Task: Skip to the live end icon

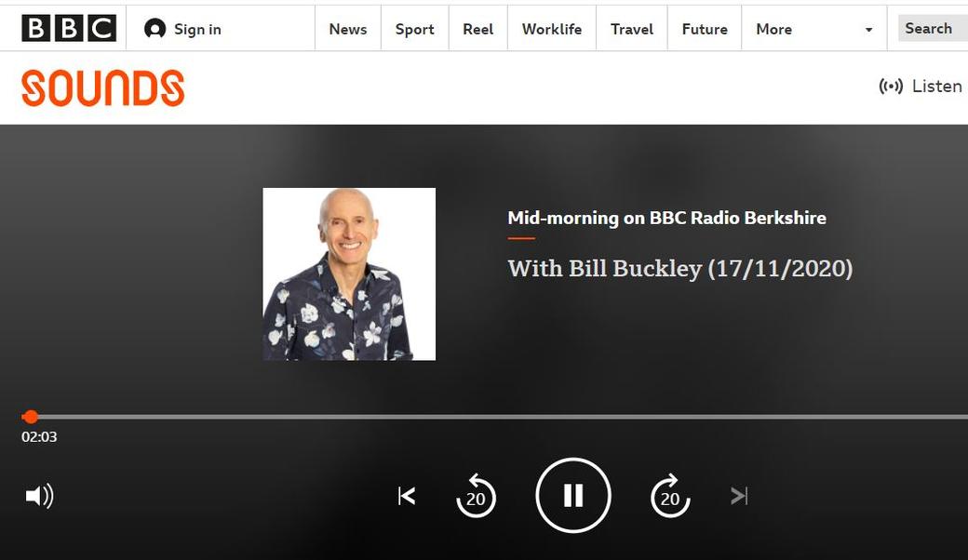Action: click(x=739, y=496)
